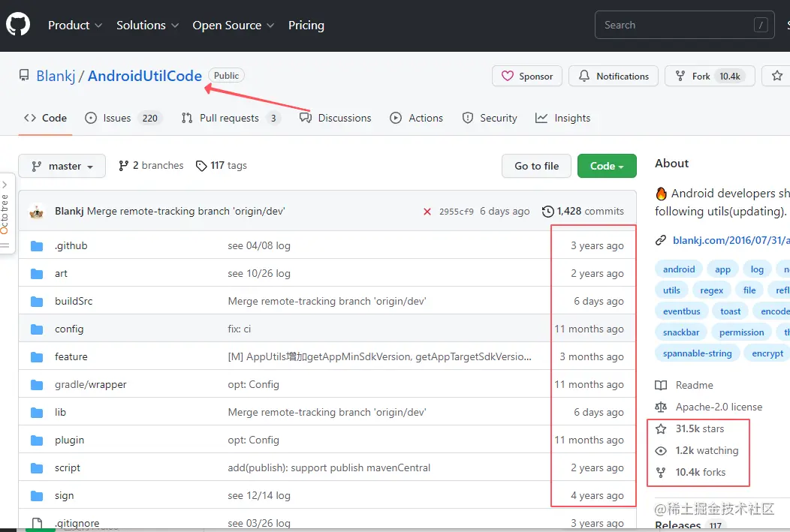Open the Apache-2.0 license link
This screenshot has height=532, width=790.
[x=708, y=407]
